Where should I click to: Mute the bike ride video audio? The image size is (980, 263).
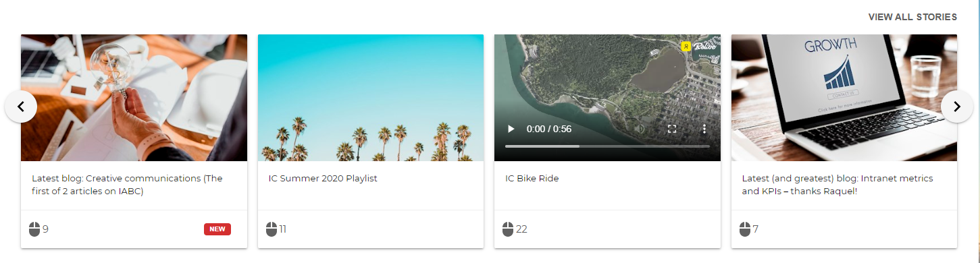pyautogui.click(x=640, y=129)
